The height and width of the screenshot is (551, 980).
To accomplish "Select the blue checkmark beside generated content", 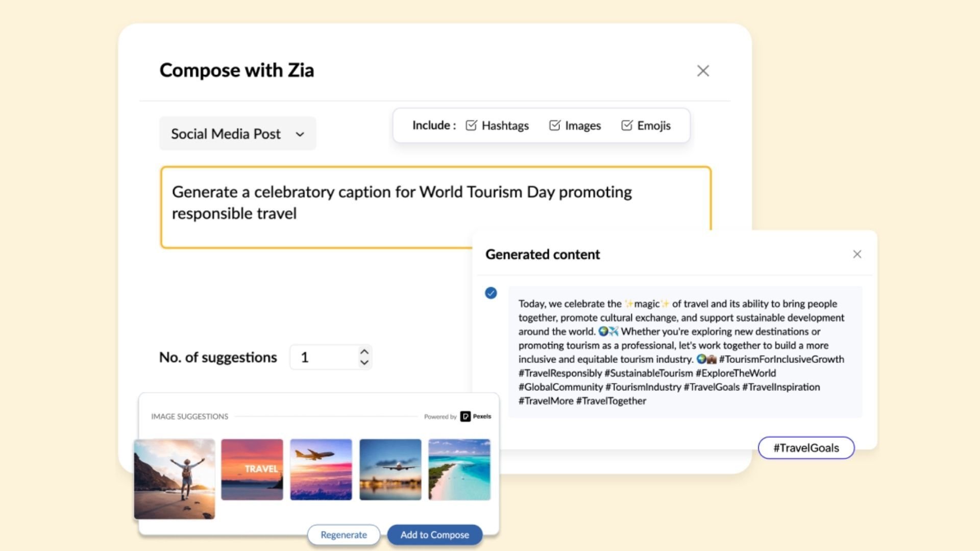I will (x=491, y=293).
